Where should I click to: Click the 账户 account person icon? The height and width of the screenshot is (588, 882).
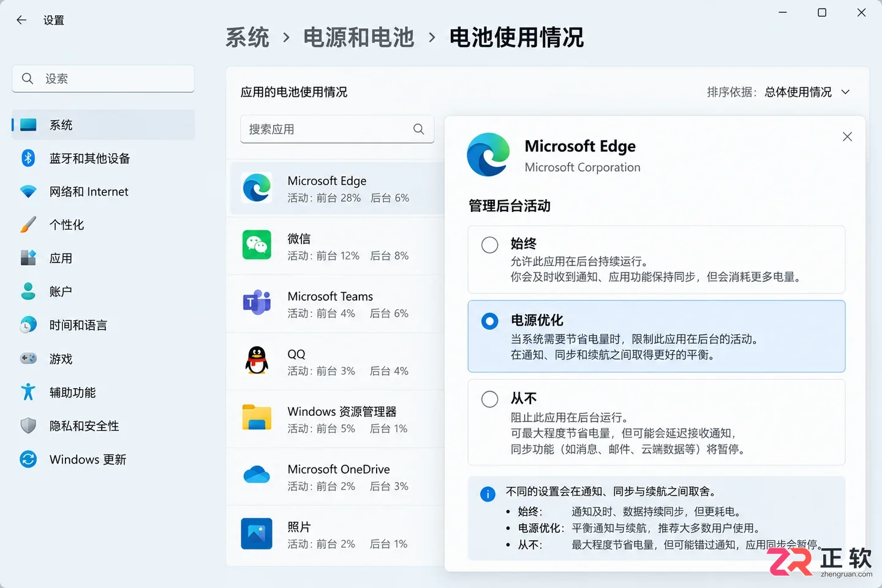click(28, 292)
